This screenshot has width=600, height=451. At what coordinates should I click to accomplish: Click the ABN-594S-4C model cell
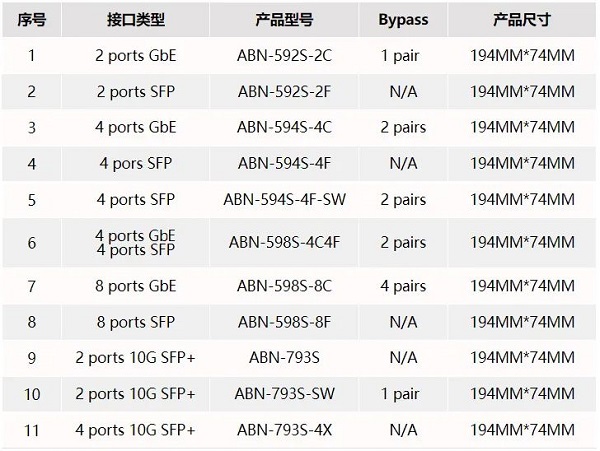click(x=284, y=128)
